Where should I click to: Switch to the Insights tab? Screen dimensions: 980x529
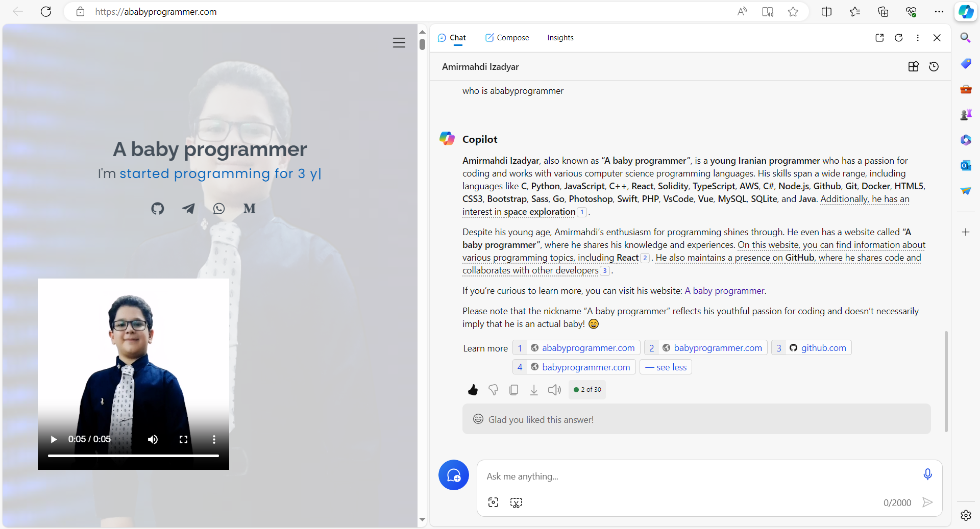pyautogui.click(x=560, y=38)
